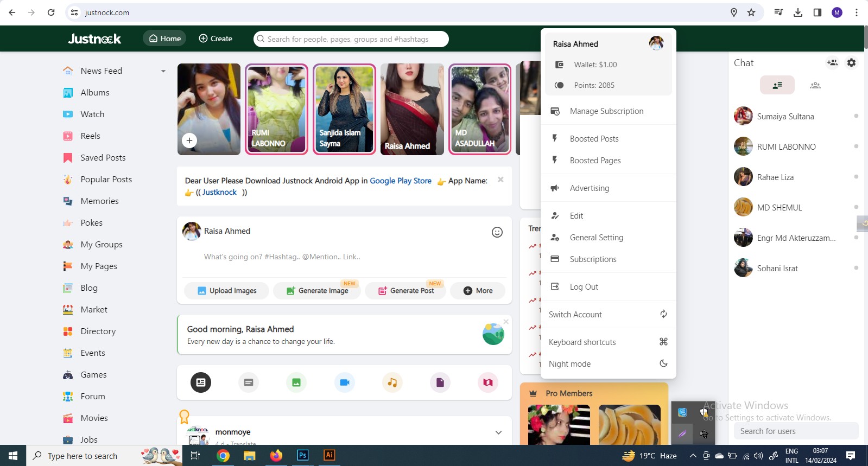This screenshot has width=868, height=466.
Task: View Sanjida Islam Sayma story
Action: pyautogui.click(x=345, y=109)
